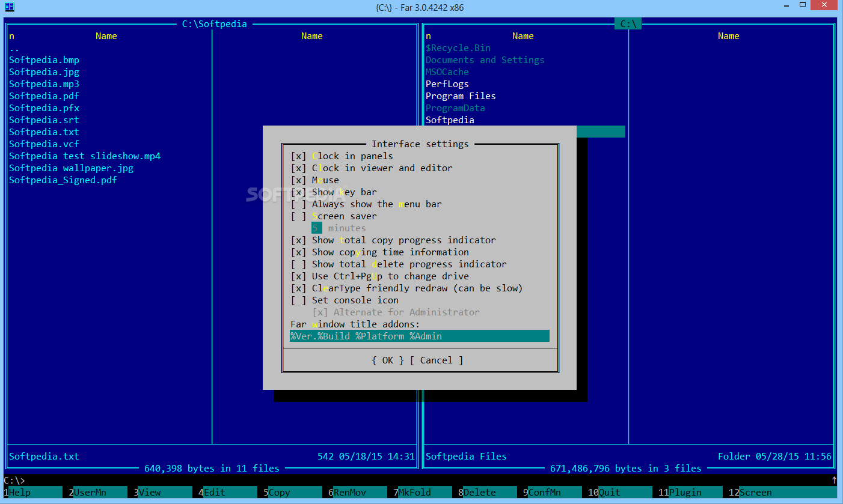Screen dimensions: 843x504
Task: Click the 4 Edit key bar item
Action: tap(227, 493)
